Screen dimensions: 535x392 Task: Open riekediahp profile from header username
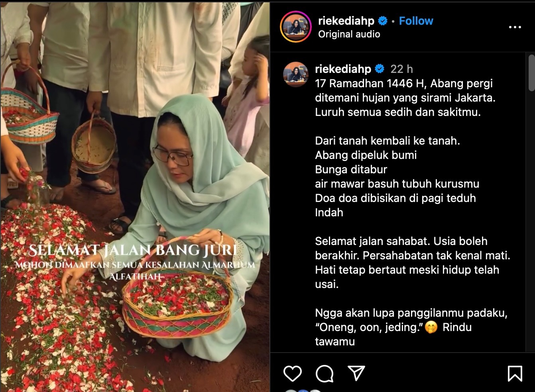346,21
